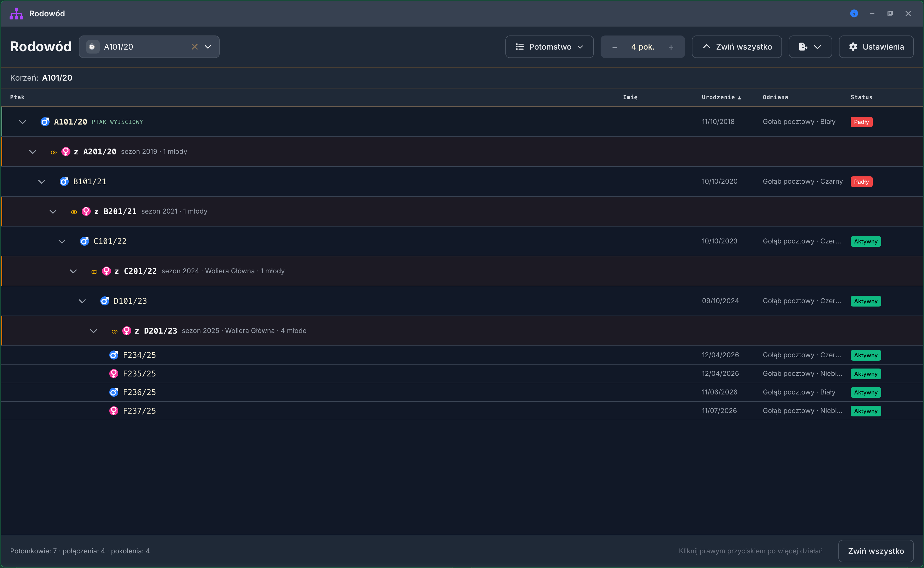924x568 pixels.
Task: Select the F237/25 bird row
Action: [462, 411]
